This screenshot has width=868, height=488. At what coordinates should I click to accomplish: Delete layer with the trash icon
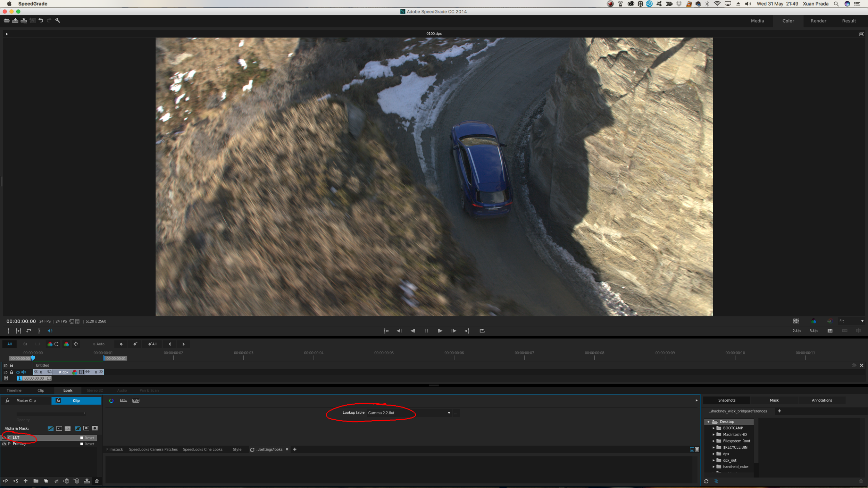tap(97, 481)
